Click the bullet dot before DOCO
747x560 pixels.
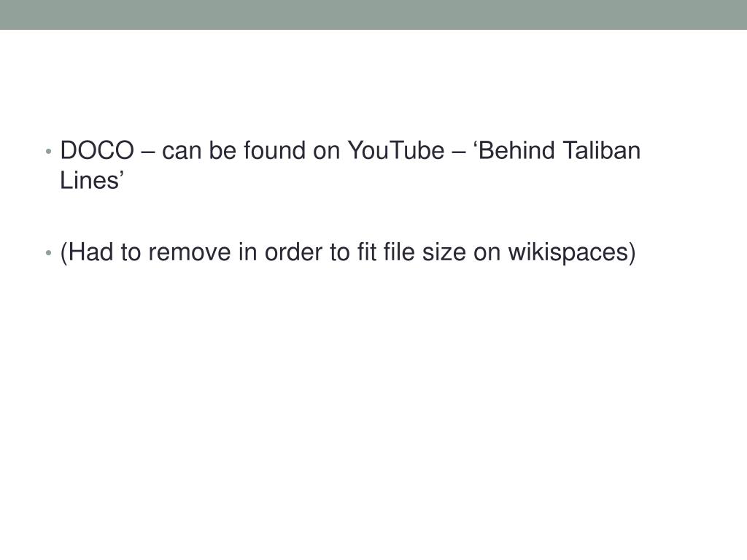tap(48, 152)
